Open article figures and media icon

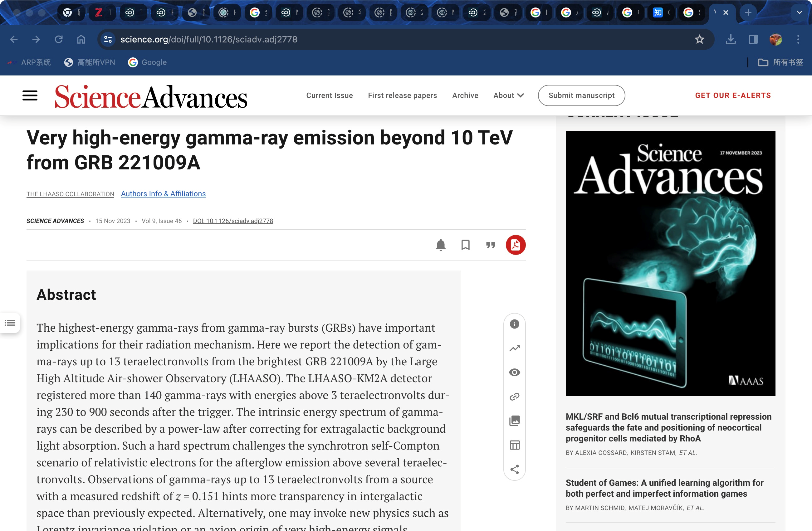tap(514, 421)
